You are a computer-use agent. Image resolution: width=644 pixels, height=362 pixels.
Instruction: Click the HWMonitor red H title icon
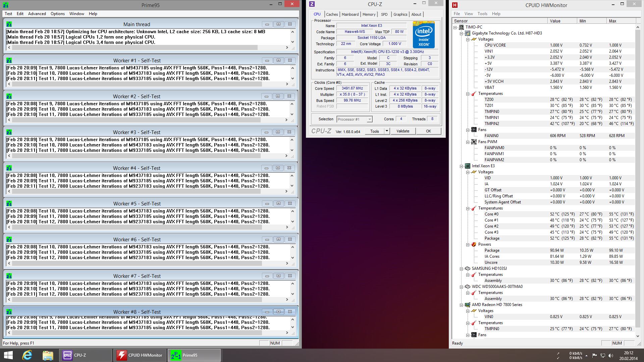pos(455,5)
